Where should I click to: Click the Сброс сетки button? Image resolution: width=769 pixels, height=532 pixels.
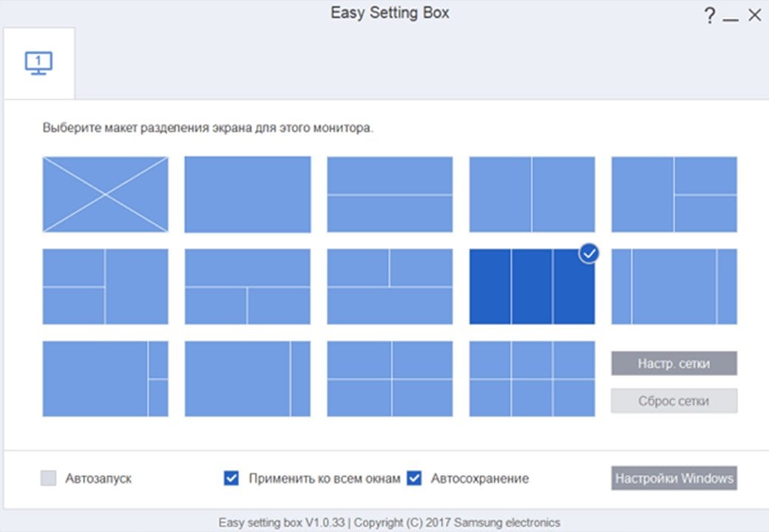coord(674,401)
